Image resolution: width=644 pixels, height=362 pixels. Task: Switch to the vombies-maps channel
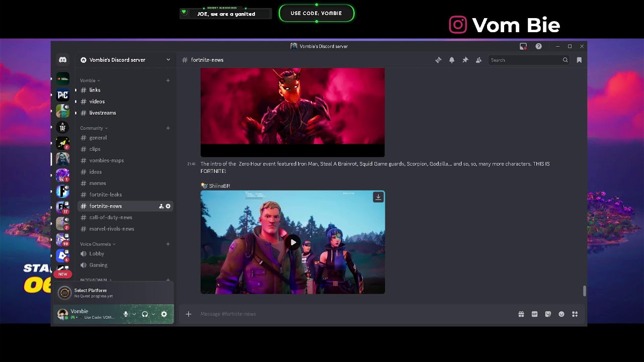point(125,160)
